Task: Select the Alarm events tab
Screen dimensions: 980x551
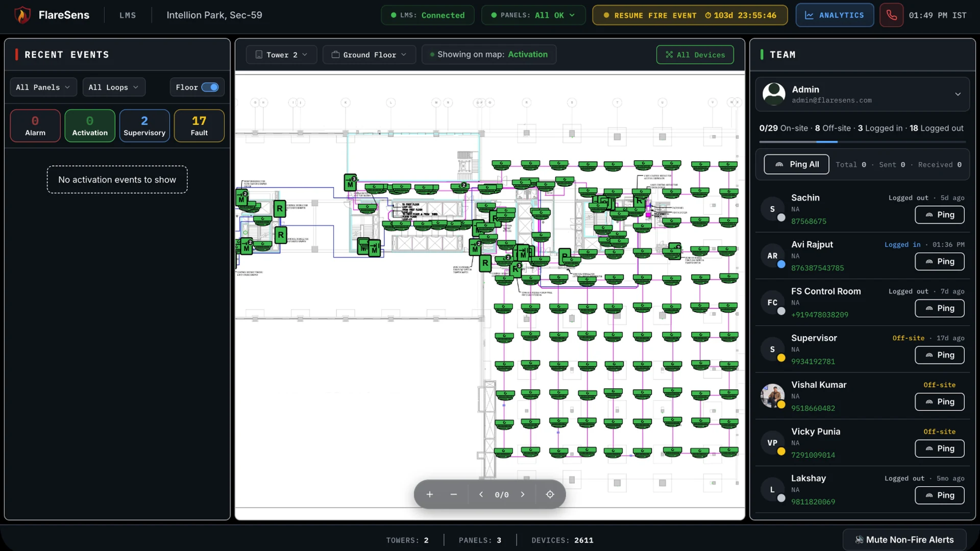Action: [x=35, y=126]
